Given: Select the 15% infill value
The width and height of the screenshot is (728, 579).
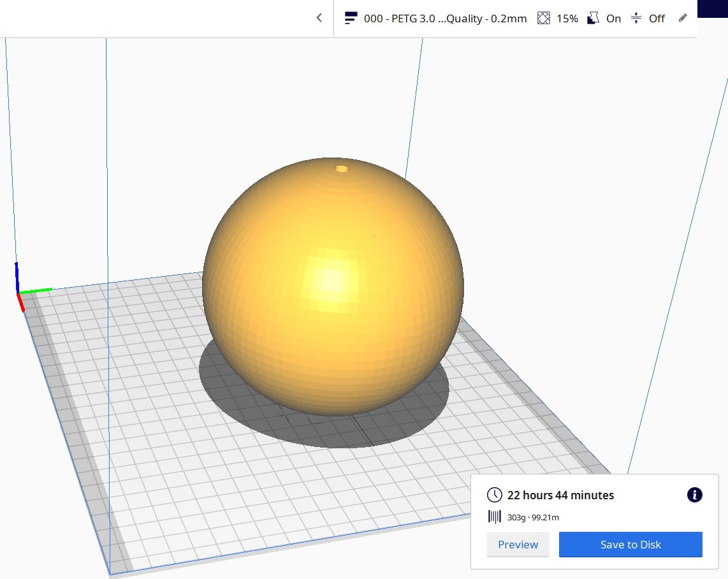Looking at the screenshot, I should point(567,18).
